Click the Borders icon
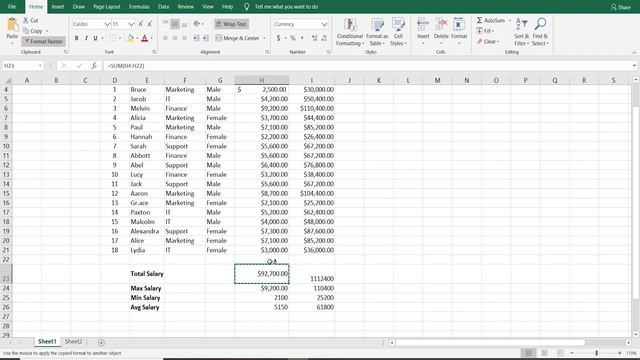 (113, 38)
